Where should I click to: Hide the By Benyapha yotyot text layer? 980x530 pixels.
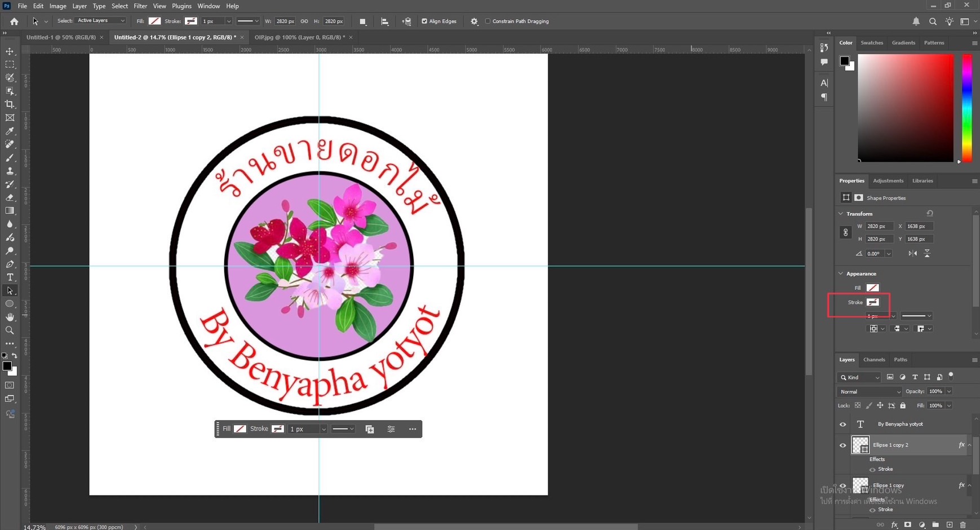[x=842, y=425]
